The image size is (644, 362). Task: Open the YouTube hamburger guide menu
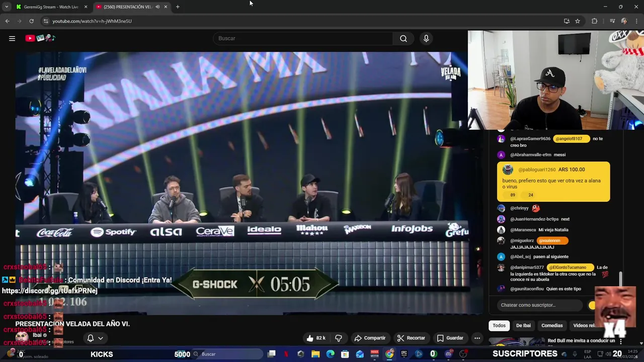[12, 38]
